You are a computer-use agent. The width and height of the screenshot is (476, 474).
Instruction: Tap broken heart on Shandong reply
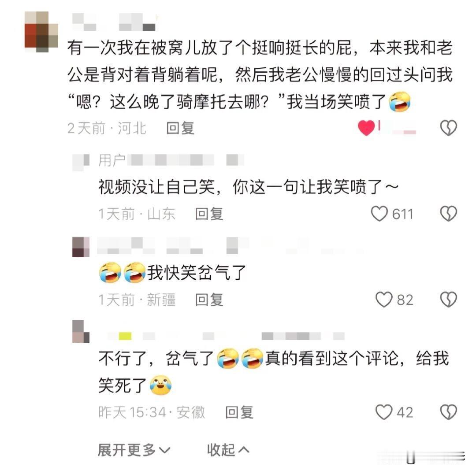(x=448, y=214)
